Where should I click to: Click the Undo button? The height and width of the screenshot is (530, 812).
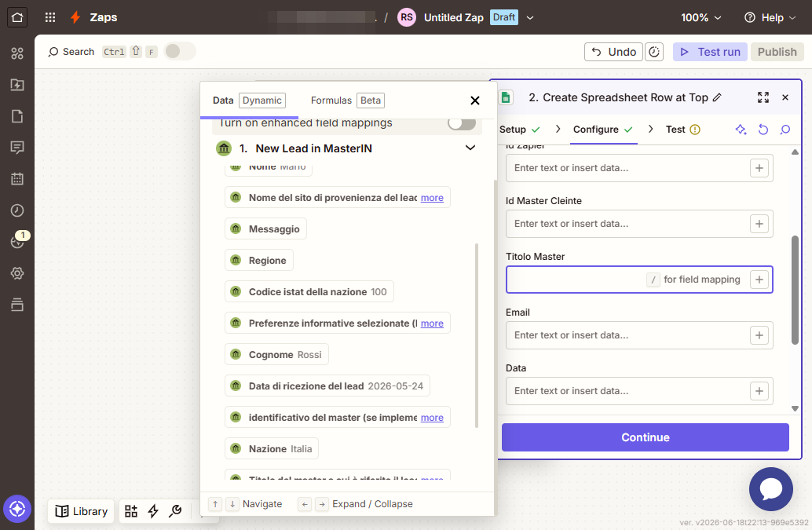(x=613, y=52)
